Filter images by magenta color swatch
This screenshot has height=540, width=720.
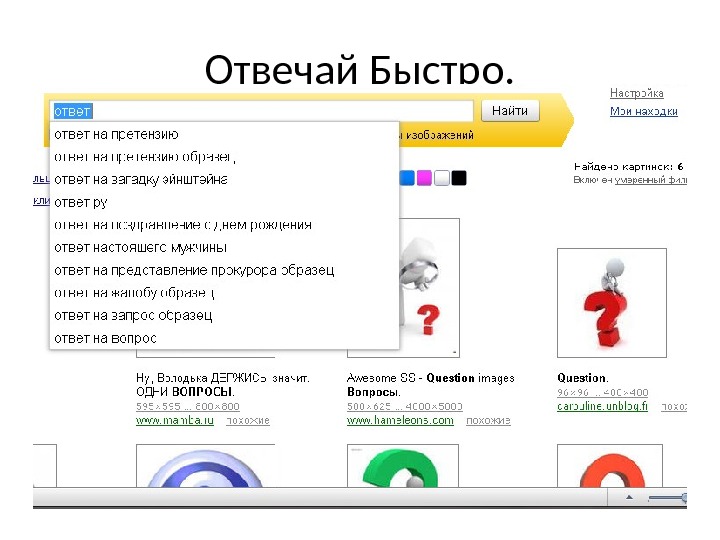pos(424,178)
